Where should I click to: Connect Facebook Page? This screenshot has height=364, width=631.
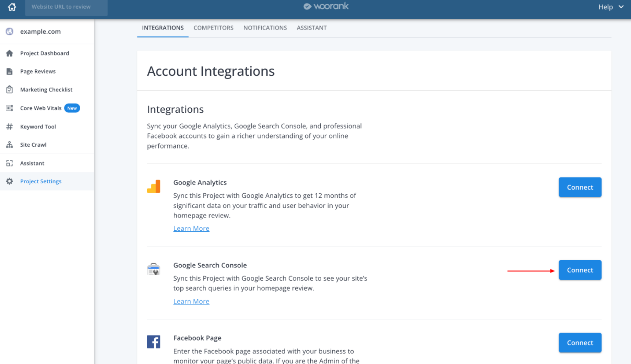tap(580, 343)
